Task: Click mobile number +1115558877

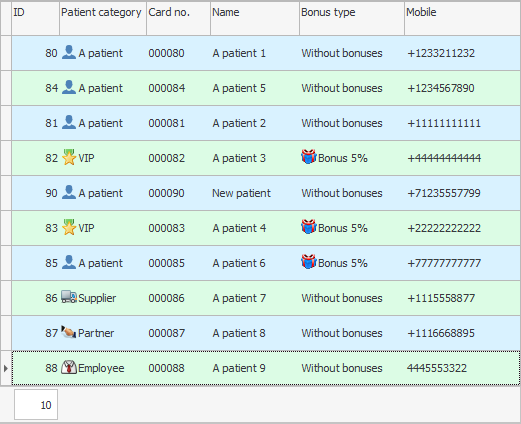Action: coord(441,298)
